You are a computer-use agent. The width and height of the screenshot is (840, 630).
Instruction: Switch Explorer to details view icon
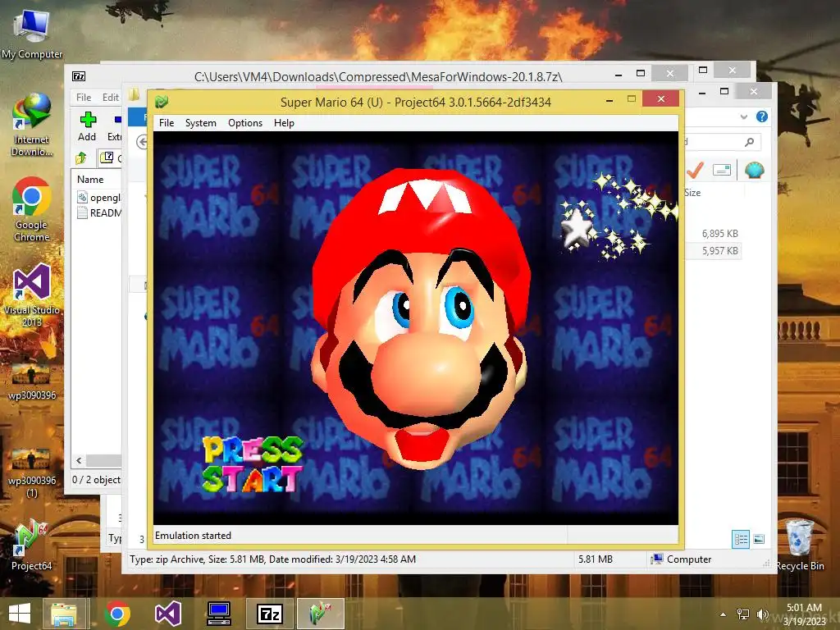pos(741,539)
